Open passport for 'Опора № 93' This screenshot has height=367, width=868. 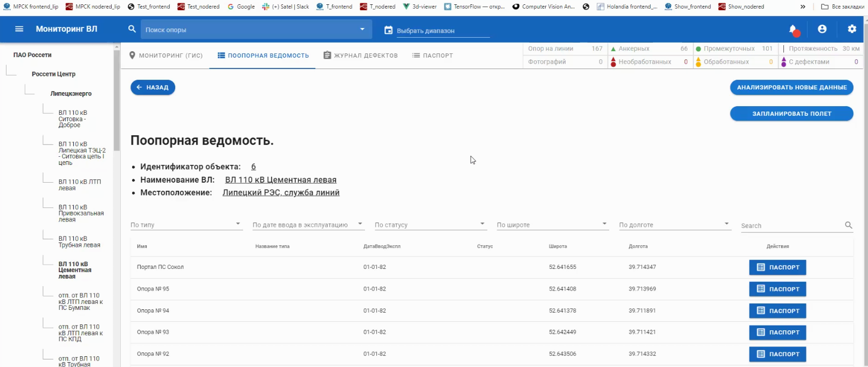[777, 333]
